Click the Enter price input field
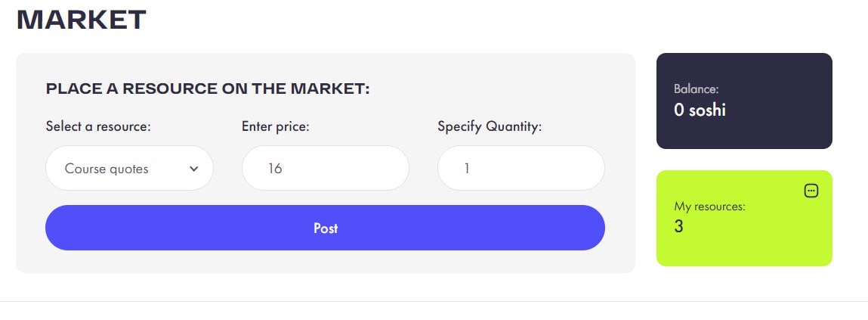Screen dimensions: 868x320 (x=325, y=168)
